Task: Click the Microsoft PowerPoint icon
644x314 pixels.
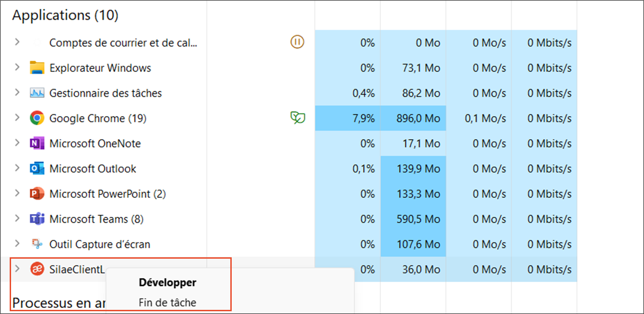Action: 37,194
